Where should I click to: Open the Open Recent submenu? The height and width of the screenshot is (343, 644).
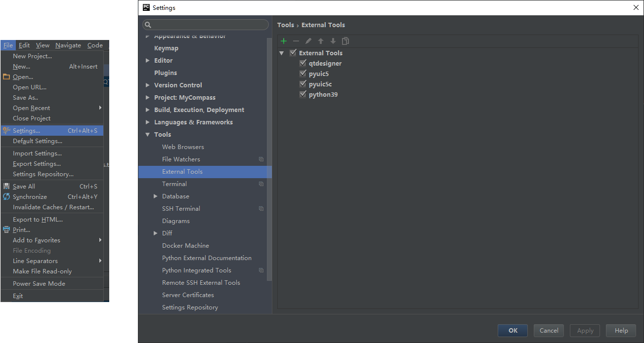pos(52,108)
